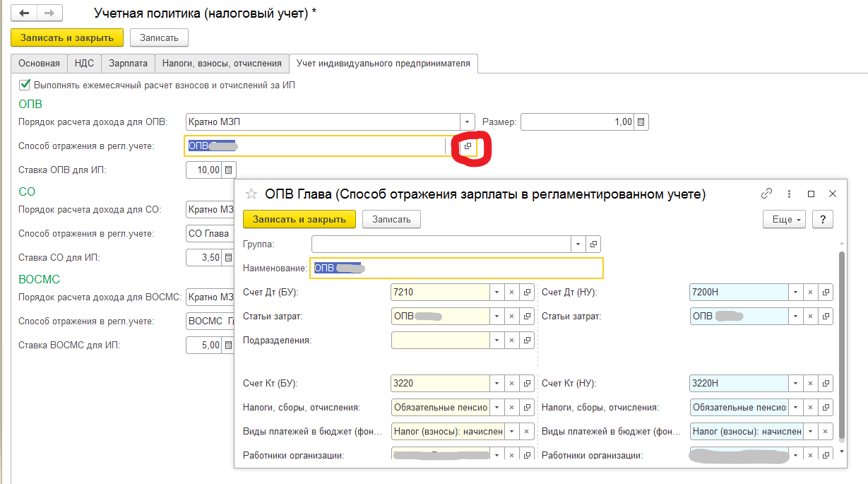Expand Порядок расчета дохода для ОПВ dropdown
Screen dimensions: 868x484
(x=467, y=122)
